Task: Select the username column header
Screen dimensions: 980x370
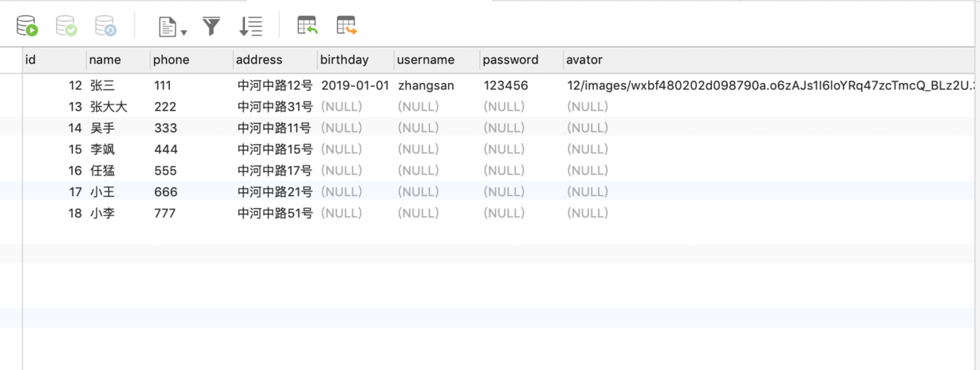Action: pyautogui.click(x=437, y=59)
